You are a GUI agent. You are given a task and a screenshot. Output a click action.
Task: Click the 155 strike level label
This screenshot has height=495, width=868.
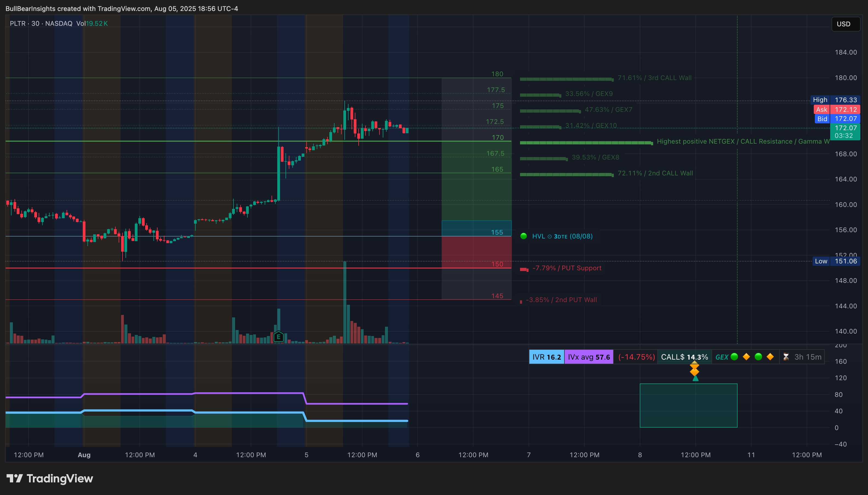coord(497,232)
